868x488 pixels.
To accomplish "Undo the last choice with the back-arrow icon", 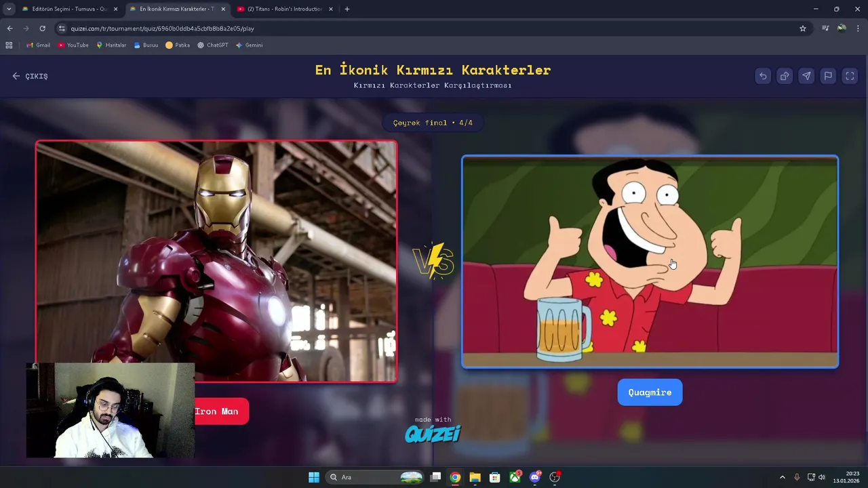I will (x=763, y=76).
